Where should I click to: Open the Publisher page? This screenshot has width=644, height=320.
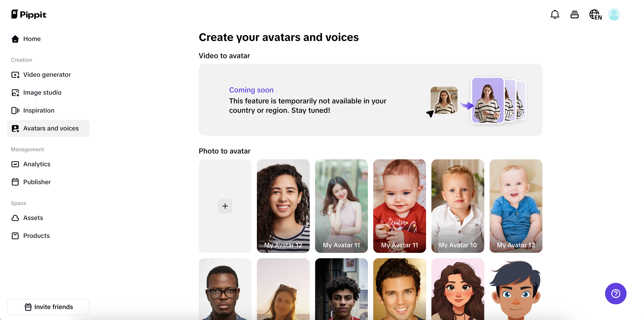[37, 182]
